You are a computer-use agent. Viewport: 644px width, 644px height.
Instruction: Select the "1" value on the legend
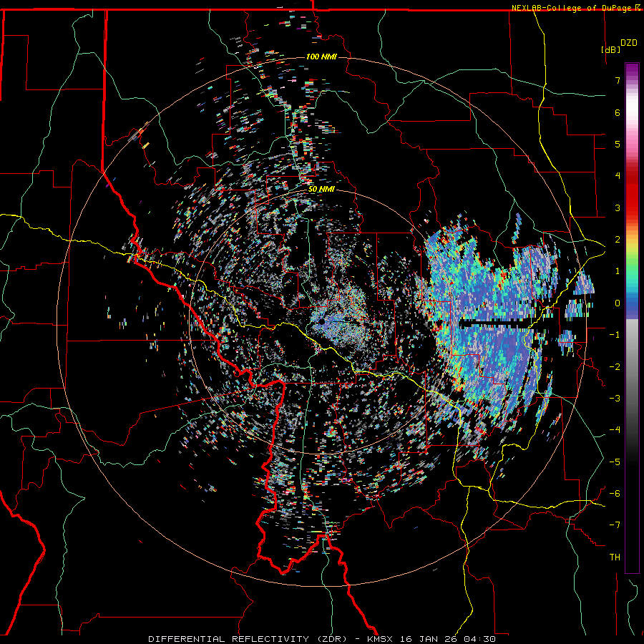(x=618, y=271)
